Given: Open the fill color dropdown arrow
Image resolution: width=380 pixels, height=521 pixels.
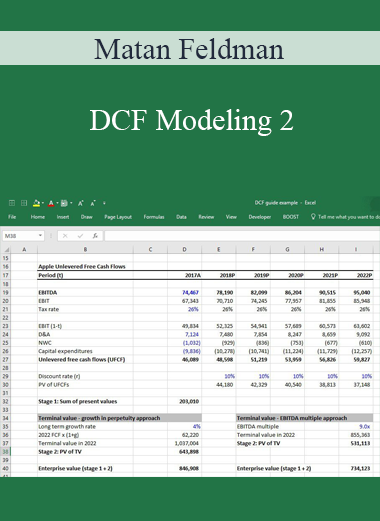Looking at the screenshot, I should 43,203.
